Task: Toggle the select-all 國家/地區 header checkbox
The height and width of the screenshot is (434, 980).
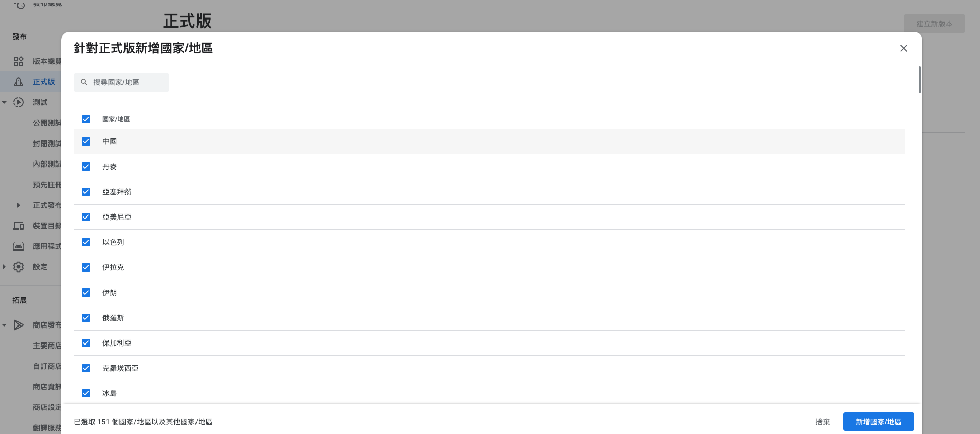Action: [x=86, y=119]
